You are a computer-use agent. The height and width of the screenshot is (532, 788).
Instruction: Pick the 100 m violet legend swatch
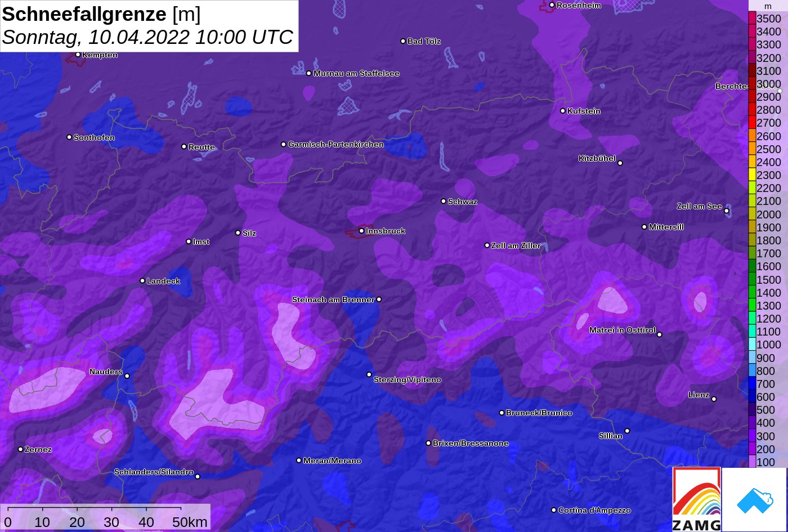point(752,462)
